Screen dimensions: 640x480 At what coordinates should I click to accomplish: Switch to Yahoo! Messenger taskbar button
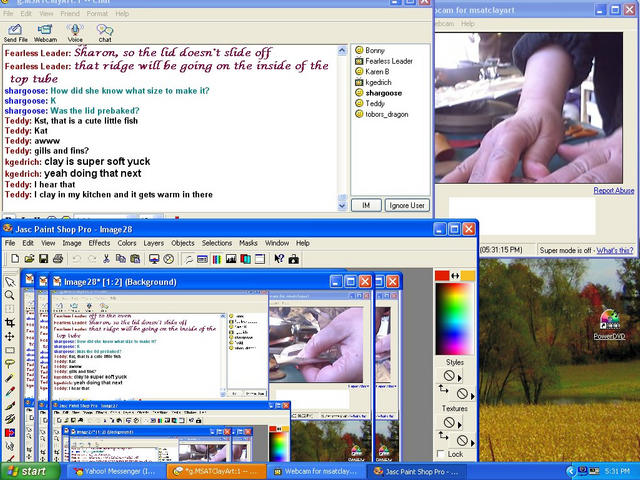click(115, 471)
